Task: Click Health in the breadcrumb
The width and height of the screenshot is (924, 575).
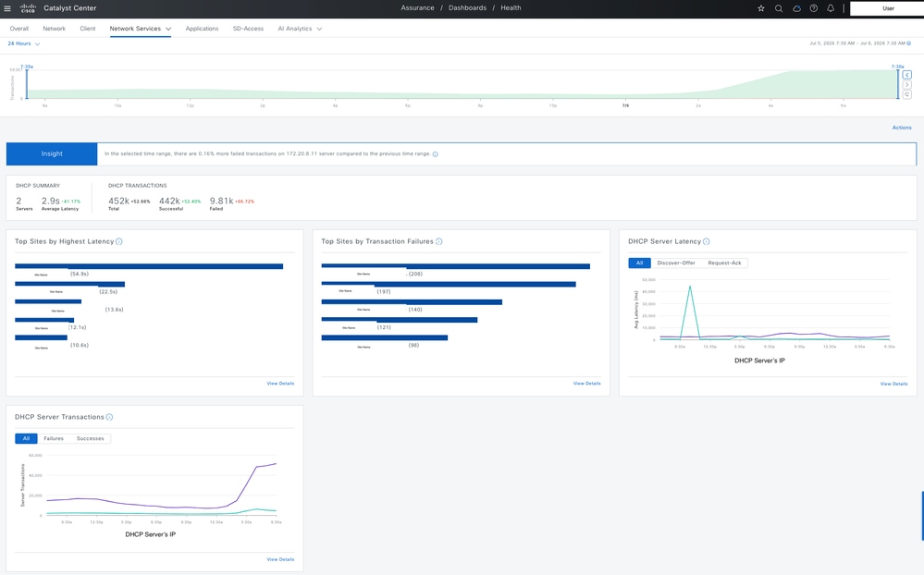Action: tap(511, 8)
